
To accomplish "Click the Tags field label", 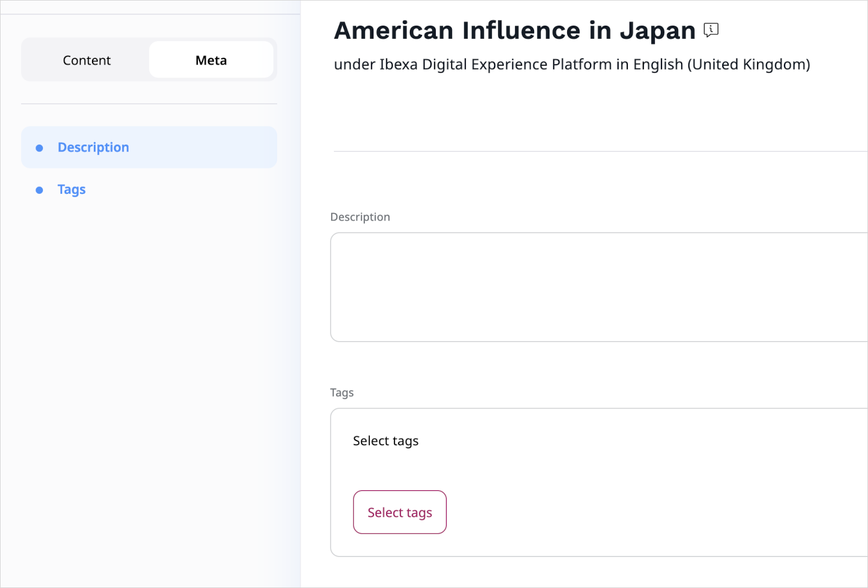I will (342, 393).
